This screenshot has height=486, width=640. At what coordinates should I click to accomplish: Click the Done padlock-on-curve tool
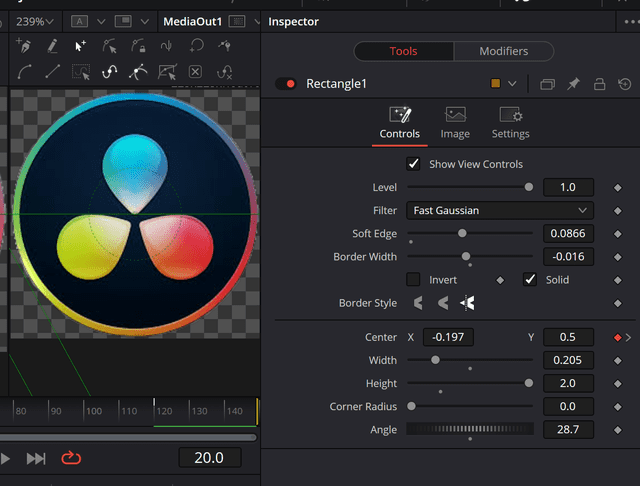click(138, 46)
